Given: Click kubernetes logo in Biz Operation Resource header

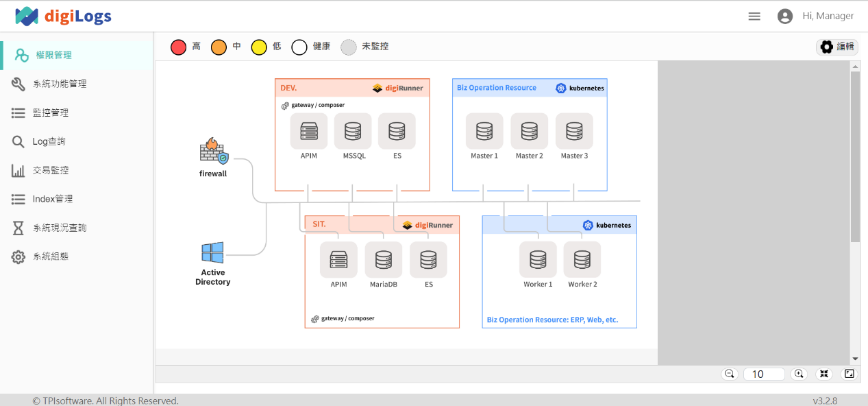Looking at the screenshot, I should coord(580,88).
